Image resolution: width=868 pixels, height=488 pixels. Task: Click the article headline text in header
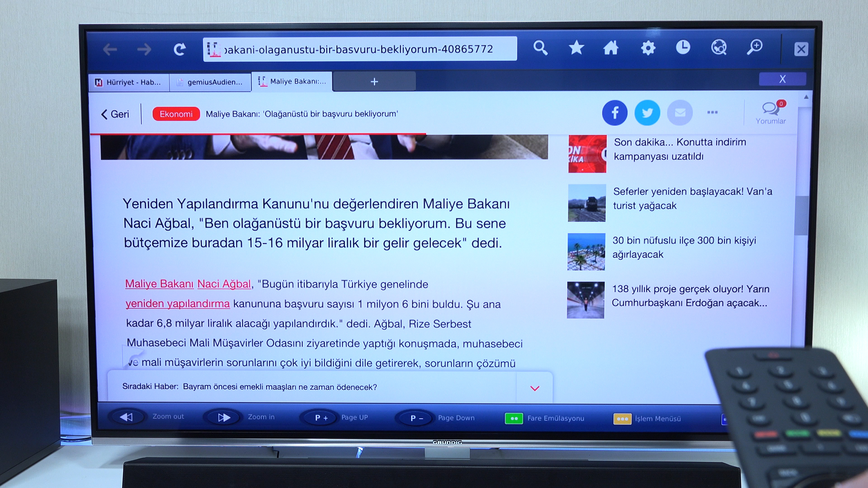tap(302, 114)
